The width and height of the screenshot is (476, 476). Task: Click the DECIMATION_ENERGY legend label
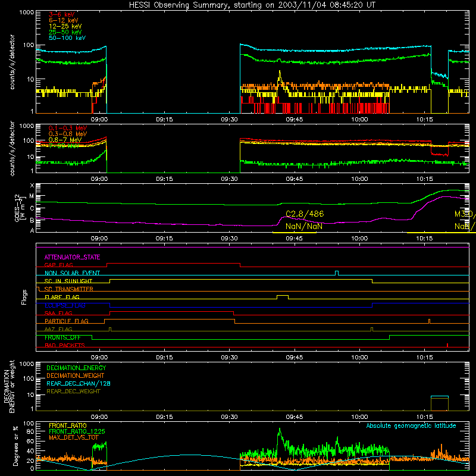[76, 368]
